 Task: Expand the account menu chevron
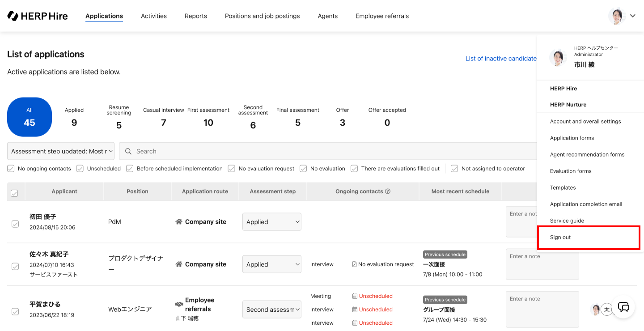(633, 16)
